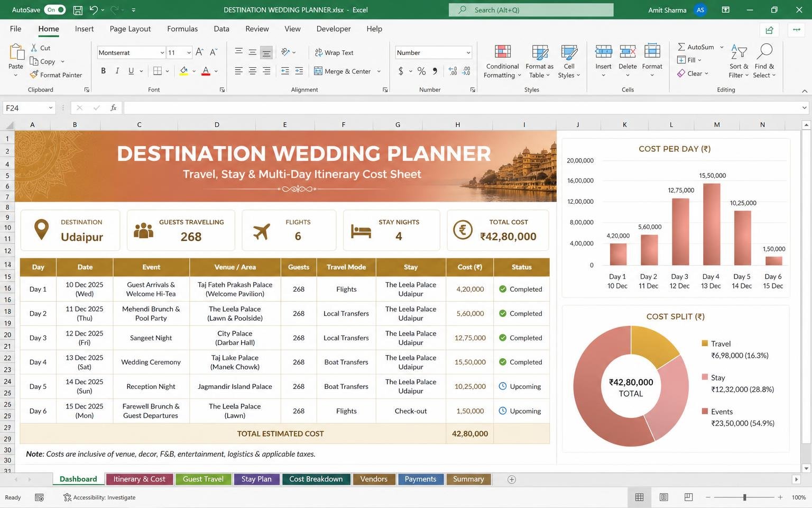Screen dimensions: 812x508
Task: Open the Cell Styles dropdown
Action: pyautogui.click(x=569, y=61)
